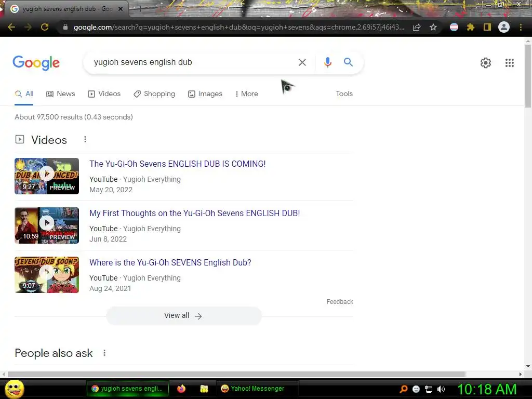Play the 10:59 video thumbnail
This screenshot has width=532, height=399.
(47, 225)
